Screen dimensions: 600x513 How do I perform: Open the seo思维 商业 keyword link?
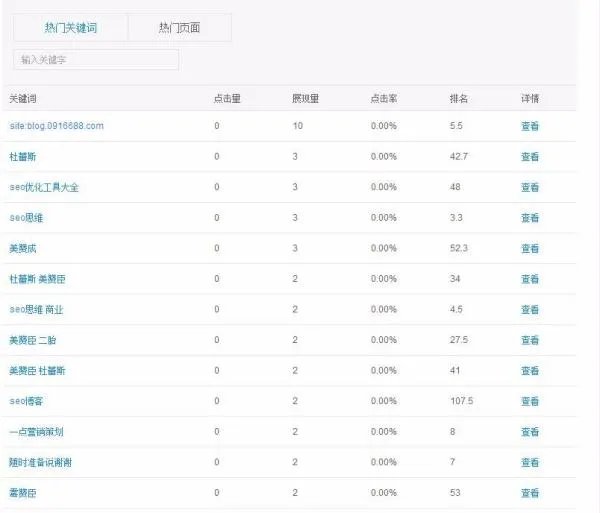point(36,309)
